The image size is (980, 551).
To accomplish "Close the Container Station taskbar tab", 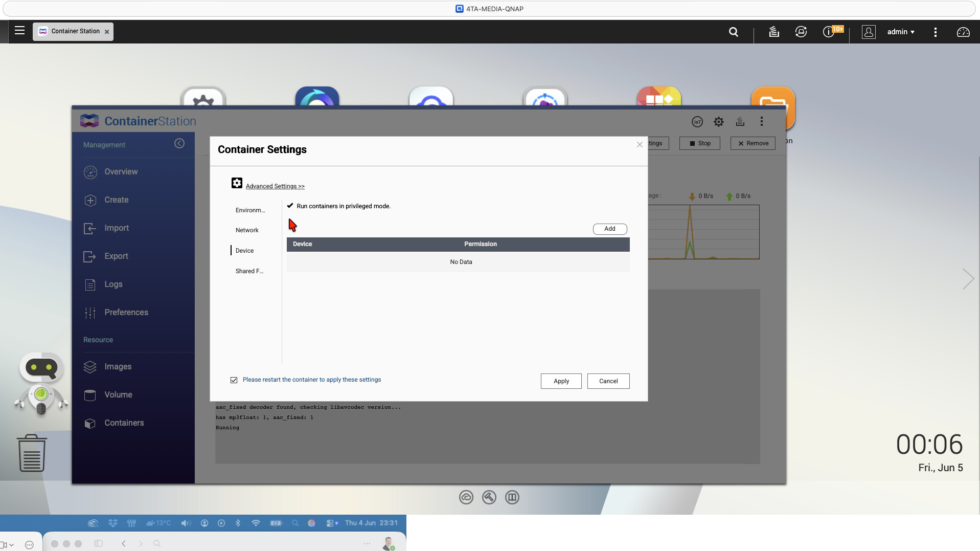I will coord(107,32).
